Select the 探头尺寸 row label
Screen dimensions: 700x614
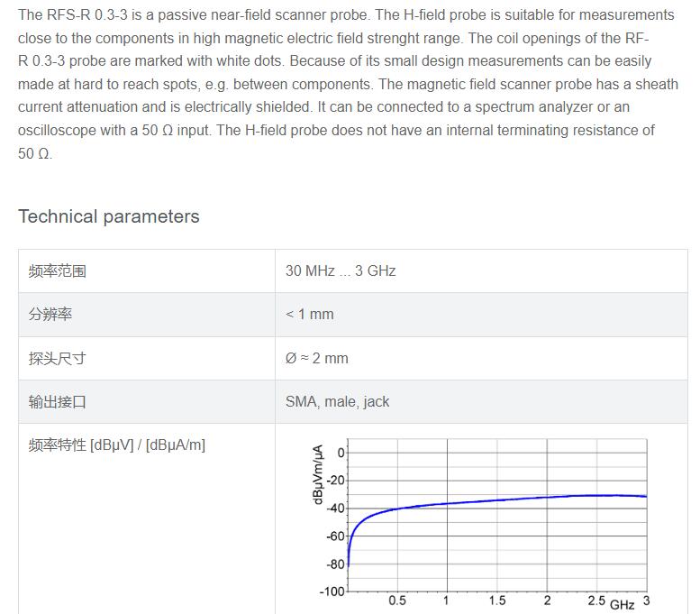click(x=57, y=358)
